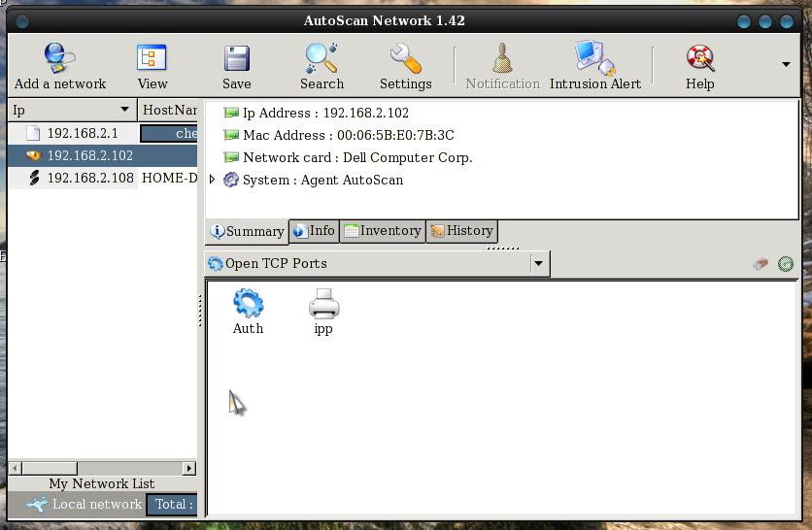Click the Save floppy disk icon
Screen dimensions: 812x530
(237, 58)
